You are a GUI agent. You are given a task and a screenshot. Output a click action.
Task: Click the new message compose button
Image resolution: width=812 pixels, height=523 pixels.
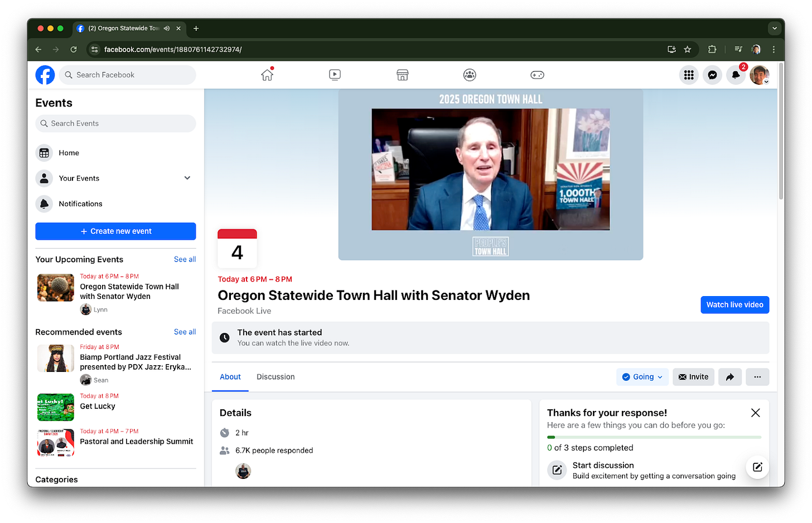click(x=757, y=467)
